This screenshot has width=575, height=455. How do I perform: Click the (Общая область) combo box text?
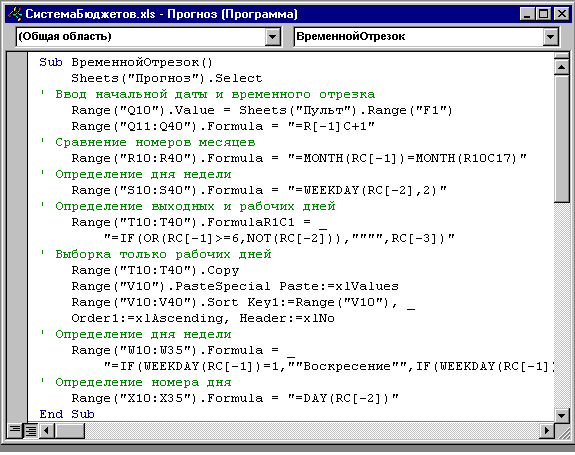pyautogui.click(x=65, y=37)
